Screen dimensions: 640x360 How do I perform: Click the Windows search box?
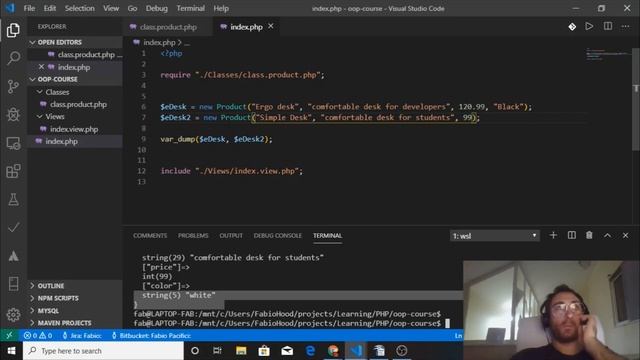click(103, 351)
